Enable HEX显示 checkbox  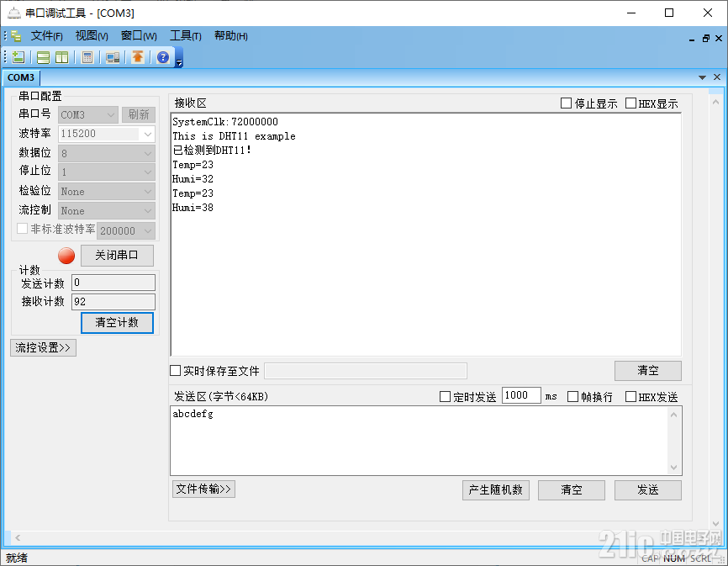coord(630,103)
